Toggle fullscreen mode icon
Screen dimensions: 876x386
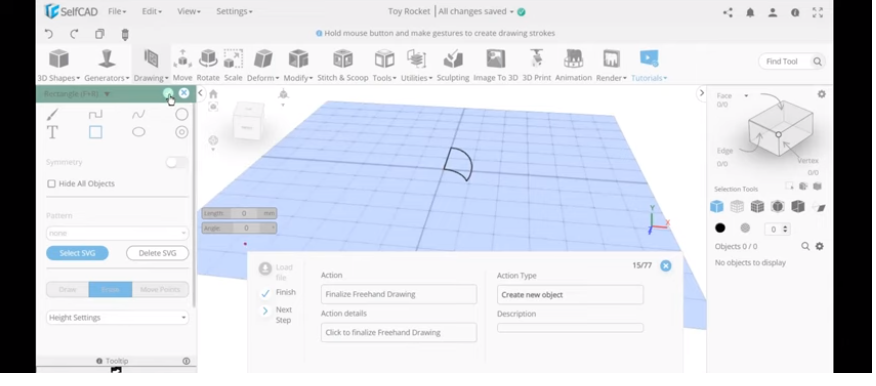817,12
